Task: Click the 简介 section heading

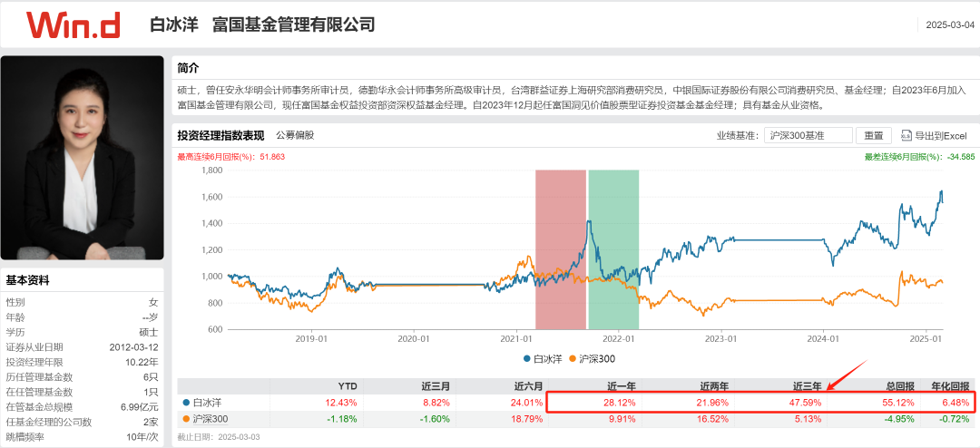Action: [188, 67]
